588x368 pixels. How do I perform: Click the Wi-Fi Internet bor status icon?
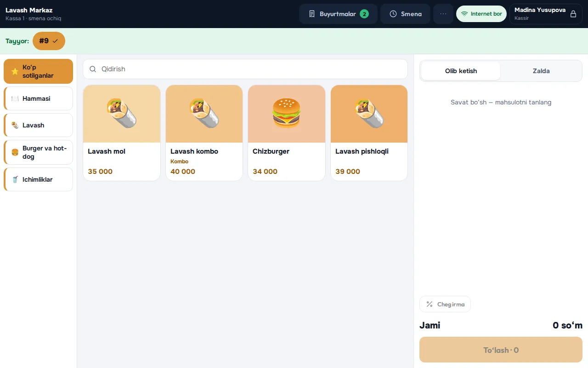click(464, 14)
